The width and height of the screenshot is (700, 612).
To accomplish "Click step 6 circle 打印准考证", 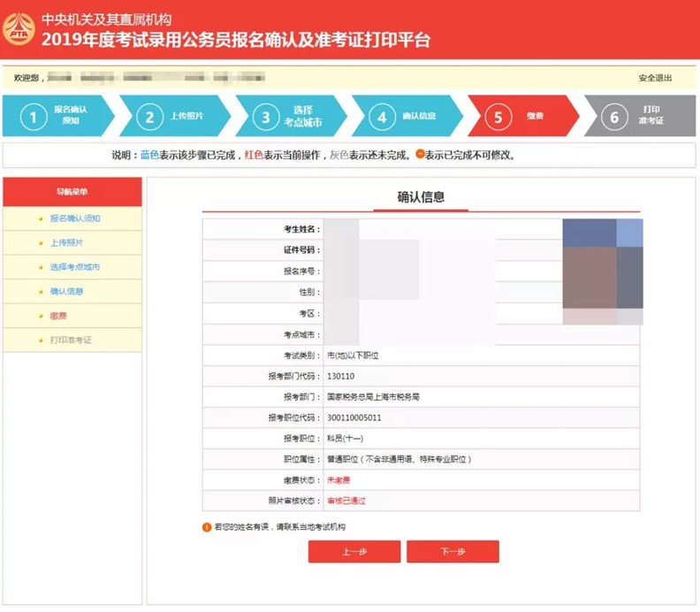I will 614,117.
